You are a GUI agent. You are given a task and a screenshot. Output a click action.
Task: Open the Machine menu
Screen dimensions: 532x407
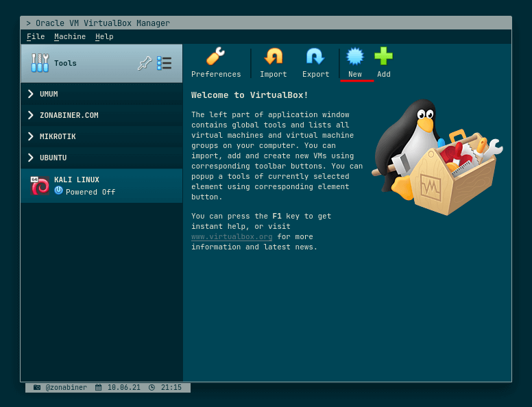click(70, 36)
